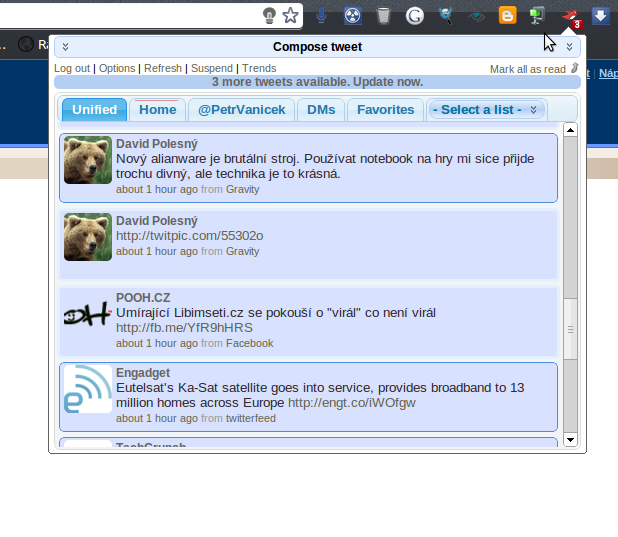
Task: Click 'about 1 hour ago' on Engadget tweet
Action: point(157,418)
